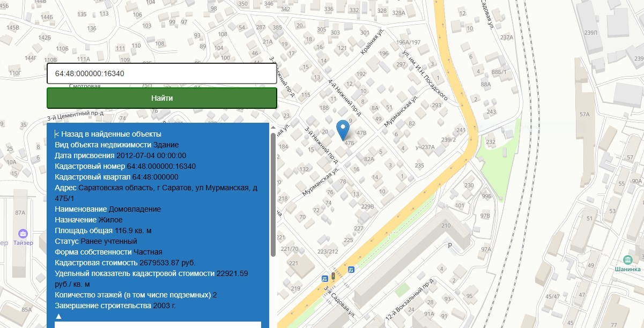Click the cadastral number search field

pos(161,73)
